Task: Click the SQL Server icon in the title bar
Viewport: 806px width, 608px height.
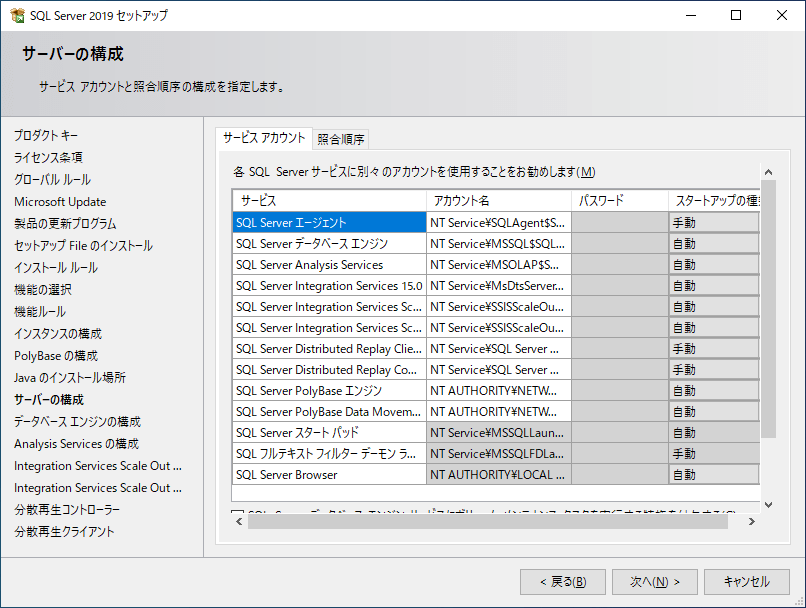Action: coord(18,15)
